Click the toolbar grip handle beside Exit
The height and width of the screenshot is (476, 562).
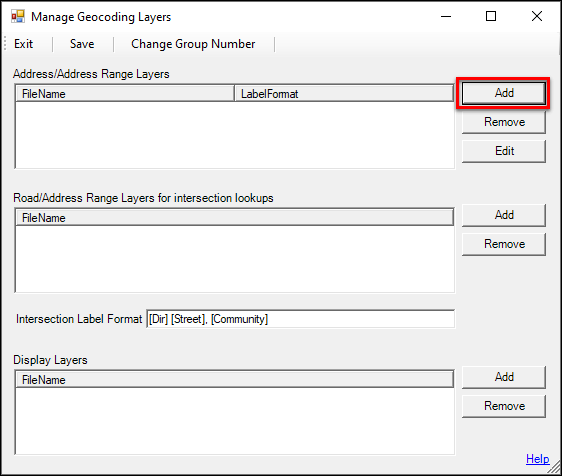point(5,44)
